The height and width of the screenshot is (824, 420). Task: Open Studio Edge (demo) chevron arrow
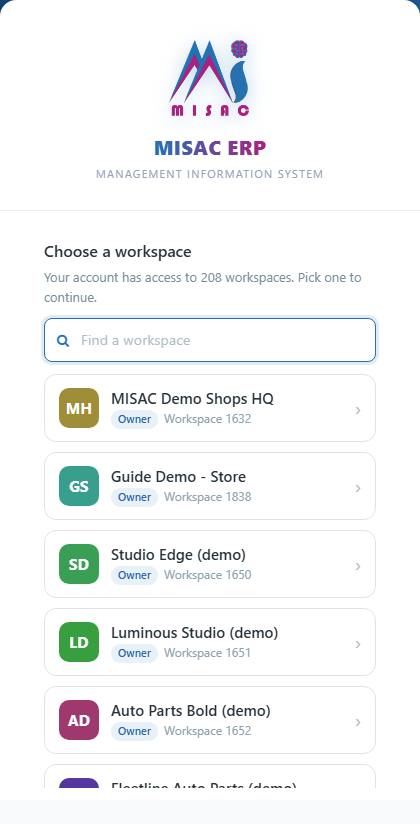(358, 566)
